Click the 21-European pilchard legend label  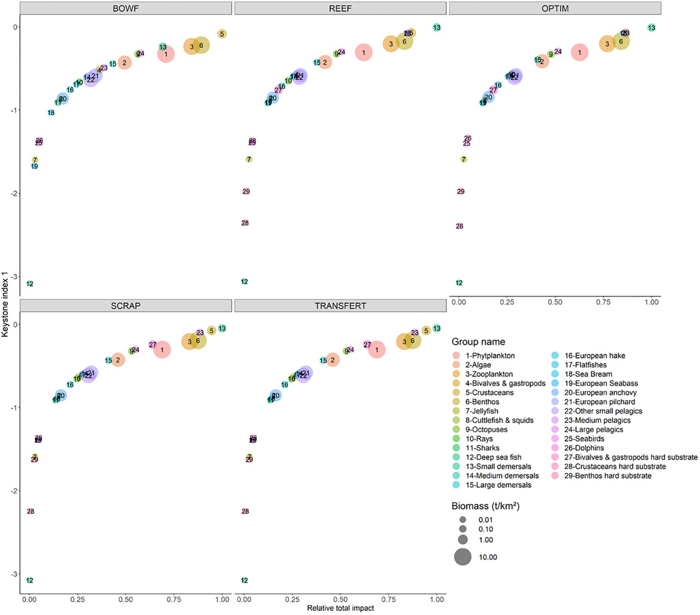pos(600,402)
